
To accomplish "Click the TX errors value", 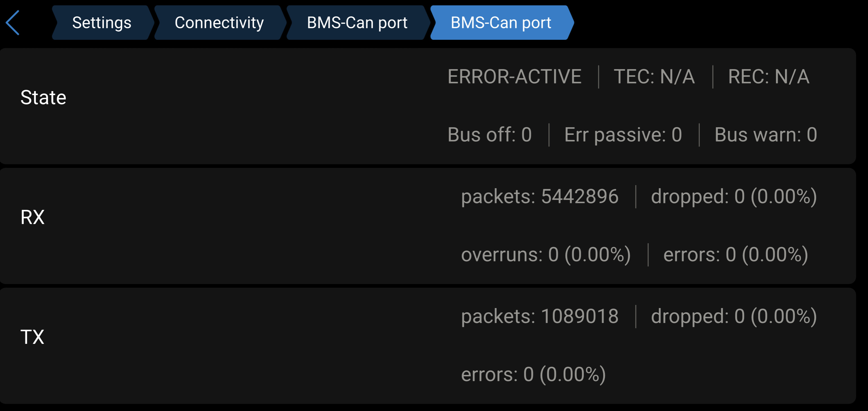I will coord(533,374).
